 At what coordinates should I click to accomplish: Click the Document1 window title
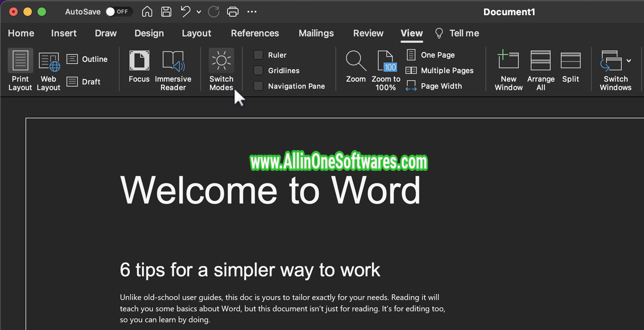pyautogui.click(x=509, y=12)
